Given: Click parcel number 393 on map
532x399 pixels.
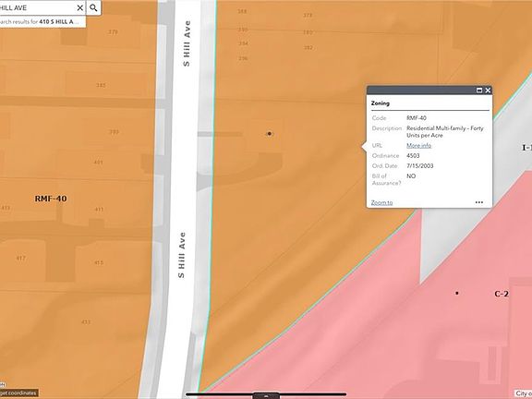Looking at the screenshot, I should click(x=115, y=132).
